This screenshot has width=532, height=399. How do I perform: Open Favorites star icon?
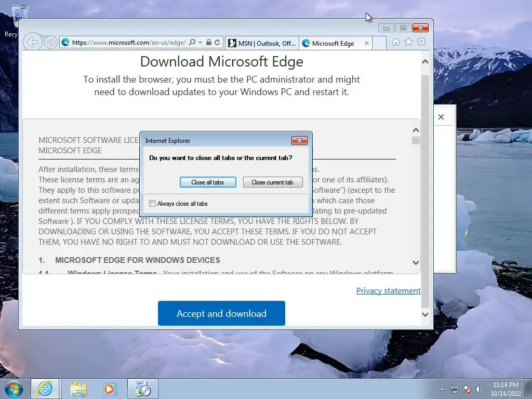(408, 42)
